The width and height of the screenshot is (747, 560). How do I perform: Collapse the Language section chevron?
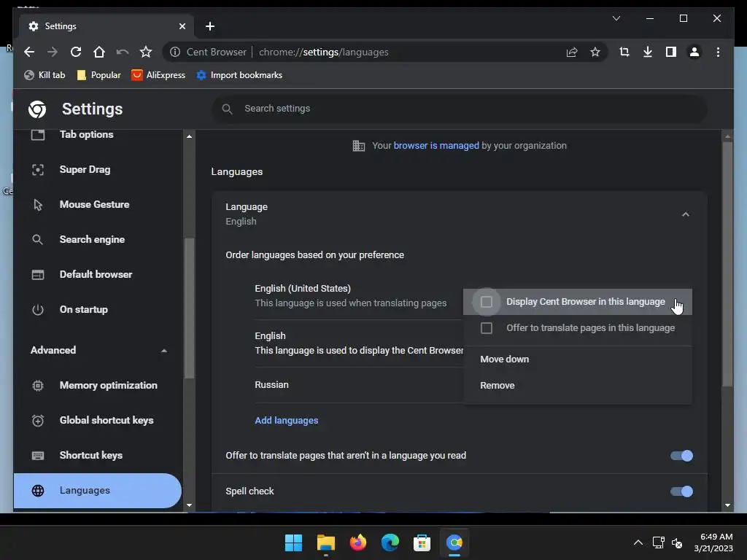(685, 214)
